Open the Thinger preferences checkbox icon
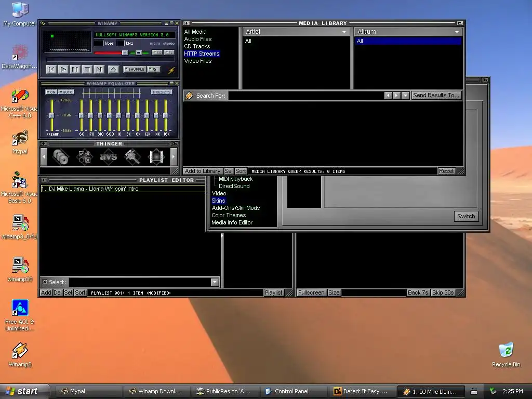 coord(85,157)
